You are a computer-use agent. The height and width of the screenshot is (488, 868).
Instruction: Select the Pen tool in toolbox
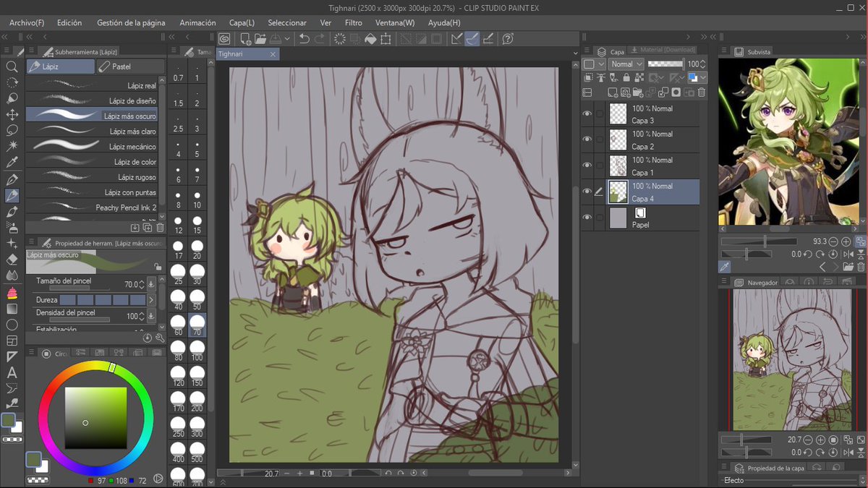coord(12,179)
